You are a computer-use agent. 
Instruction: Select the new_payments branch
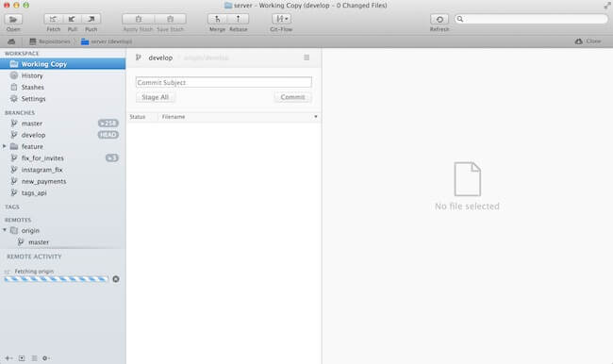(62, 181)
